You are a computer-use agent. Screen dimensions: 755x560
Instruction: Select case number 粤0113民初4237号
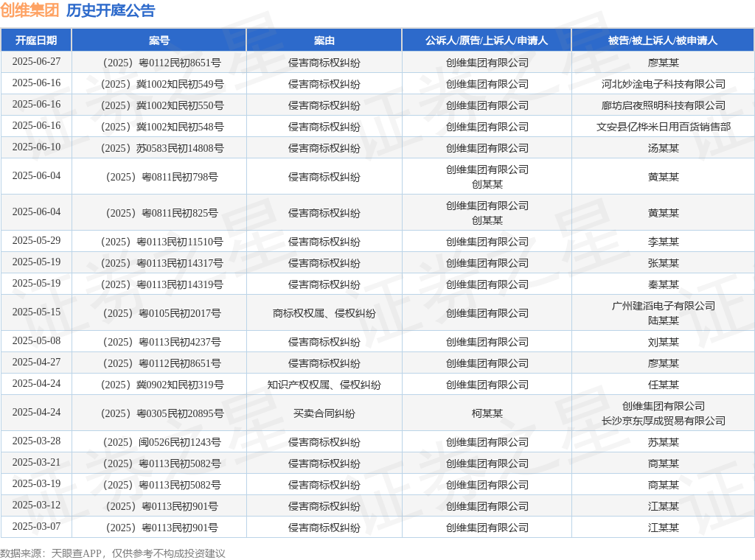pos(162,342)
